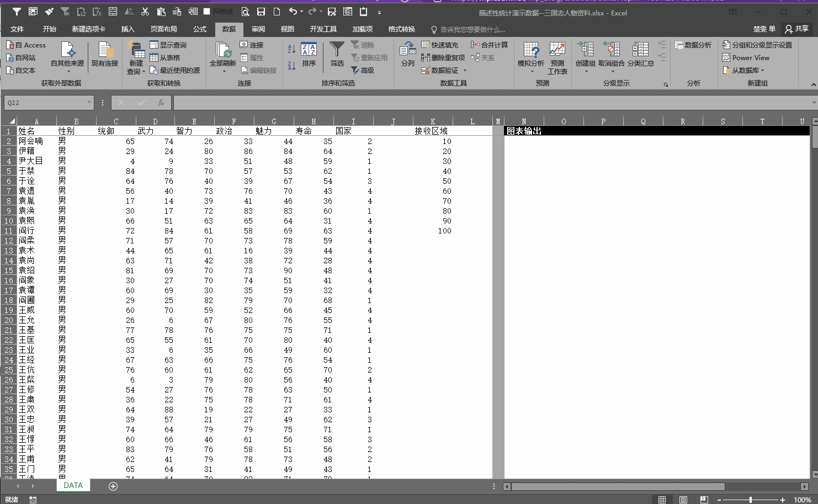
Task: Sort ascending A to Z
Action: point(291,49)
